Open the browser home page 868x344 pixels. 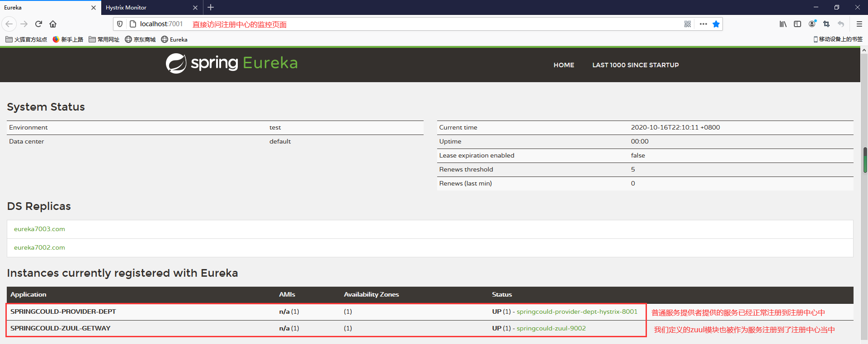pos(53,24)
